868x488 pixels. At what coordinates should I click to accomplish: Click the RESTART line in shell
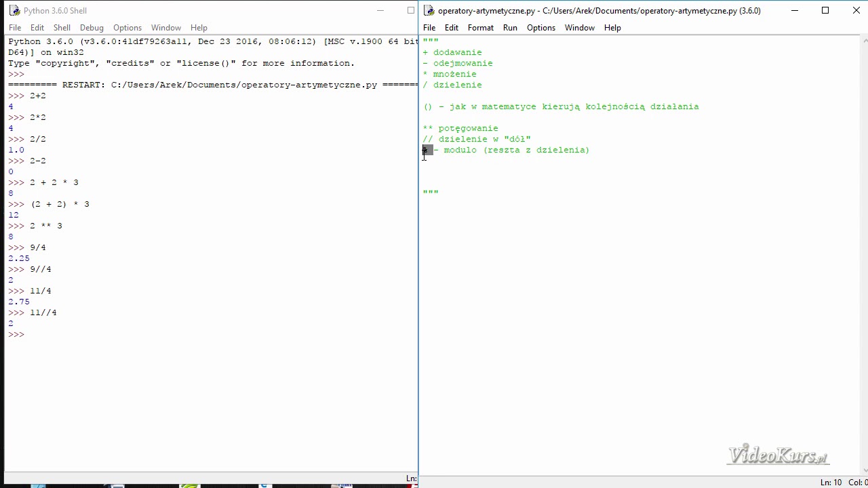click(213, 85)
